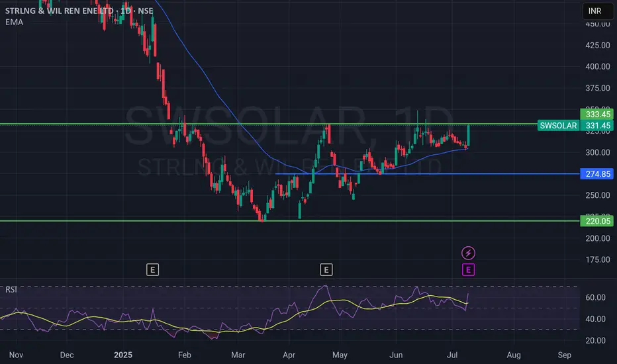Select the RSI indicator label
617x364 pixels.
click(x=11, y=290)
